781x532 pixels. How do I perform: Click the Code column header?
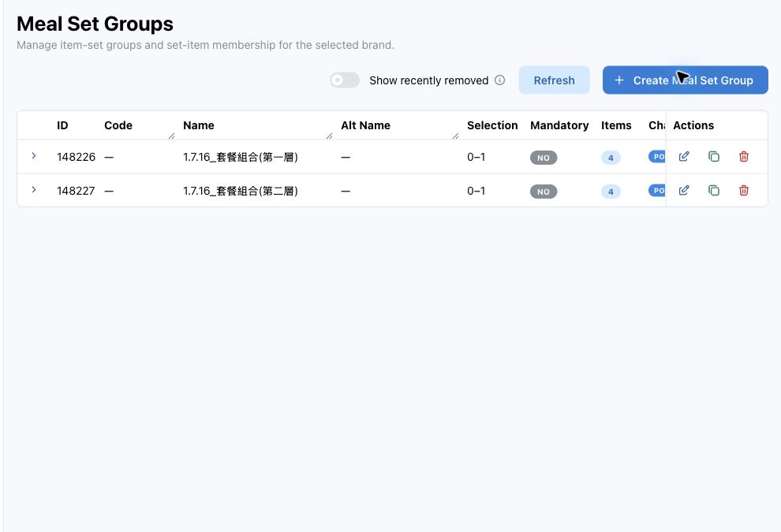pos(118,125)
